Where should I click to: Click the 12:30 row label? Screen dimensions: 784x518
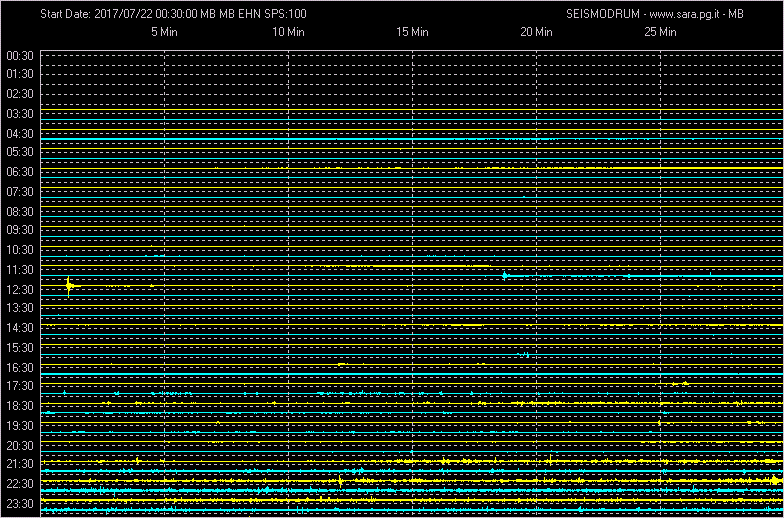point(21,289)
